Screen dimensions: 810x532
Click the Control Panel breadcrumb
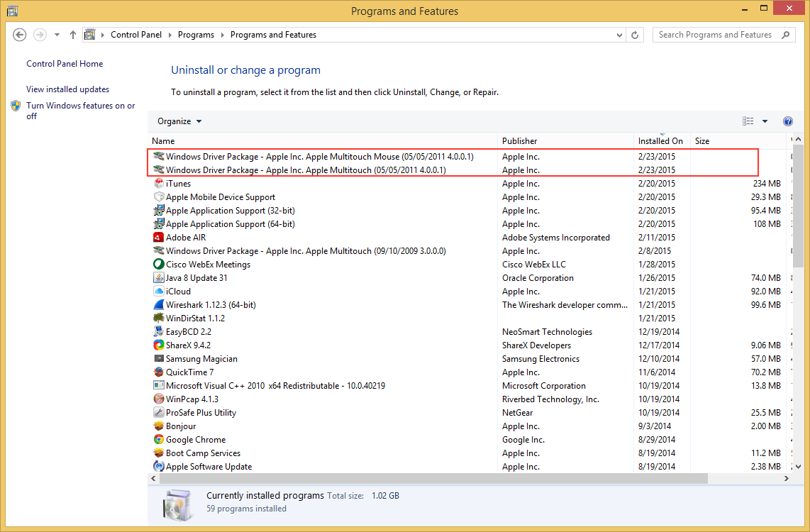136,35
